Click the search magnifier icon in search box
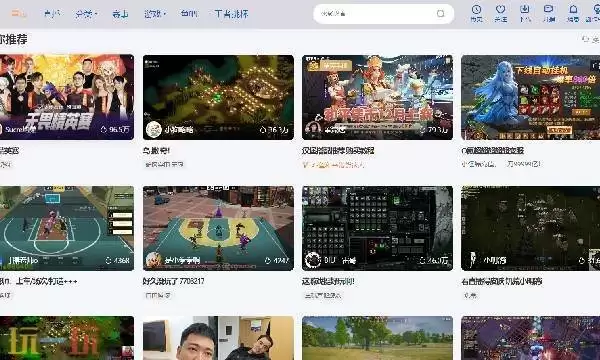This screenshot has width=600, height=360. pos(440,14)
